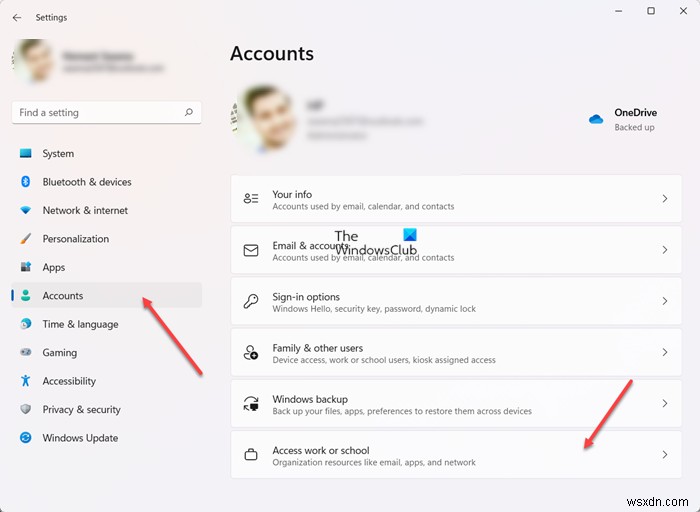
Task: Click the Find a setting search box
Action: click(x=107, y=112)
